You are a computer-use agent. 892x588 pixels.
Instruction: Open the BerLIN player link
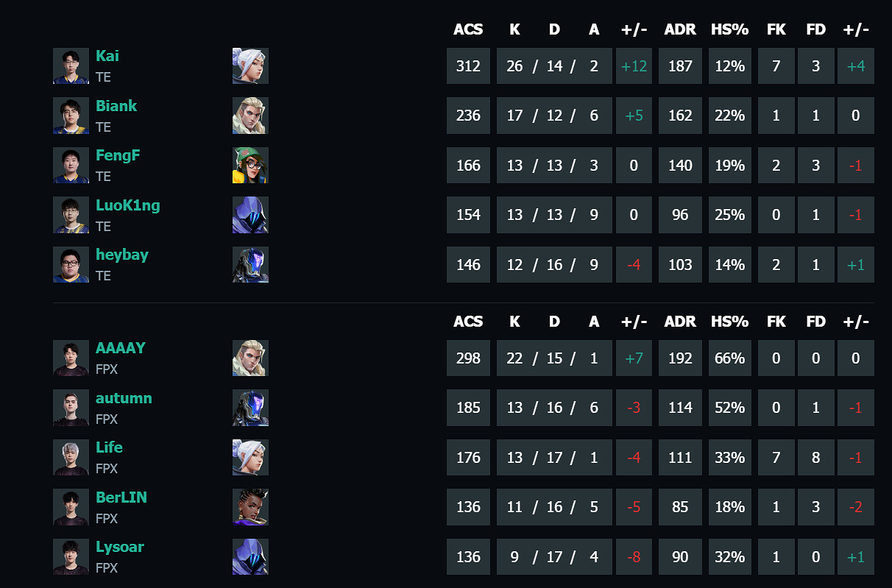pos(121,497)
